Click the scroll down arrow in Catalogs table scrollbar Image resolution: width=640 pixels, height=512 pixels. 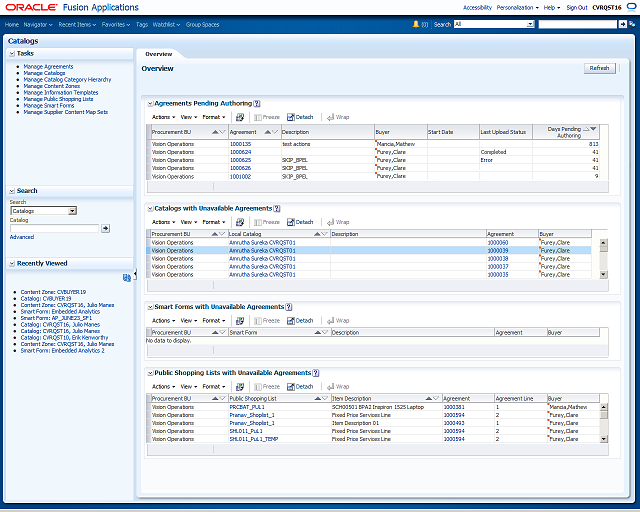tap(603, 275)
